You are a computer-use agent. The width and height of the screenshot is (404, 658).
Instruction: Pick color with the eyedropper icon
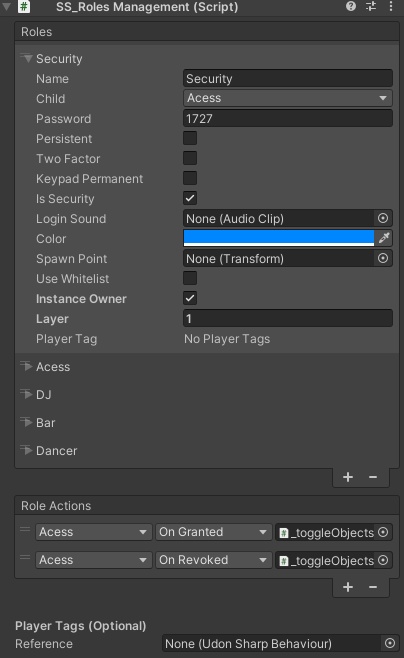pyautogui.click(x=384, y=238)
